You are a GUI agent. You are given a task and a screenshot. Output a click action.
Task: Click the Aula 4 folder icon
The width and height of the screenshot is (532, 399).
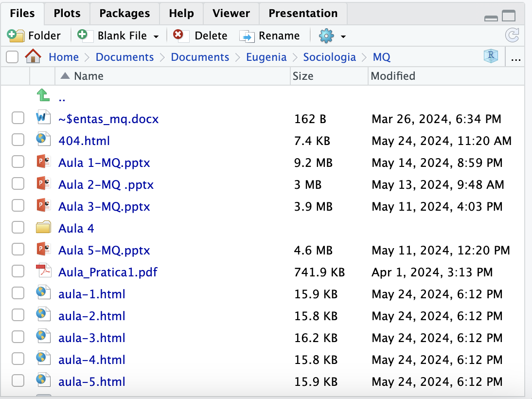tap(43, 228)
